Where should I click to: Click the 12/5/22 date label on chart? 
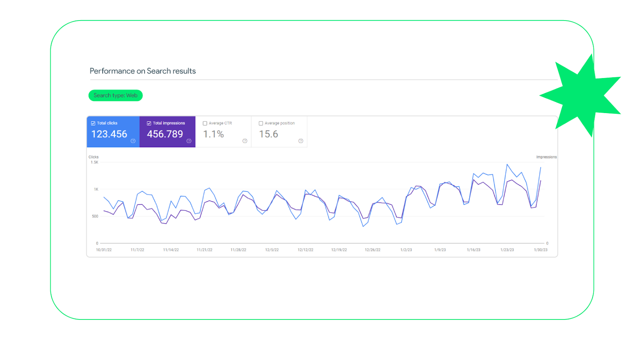272,250
